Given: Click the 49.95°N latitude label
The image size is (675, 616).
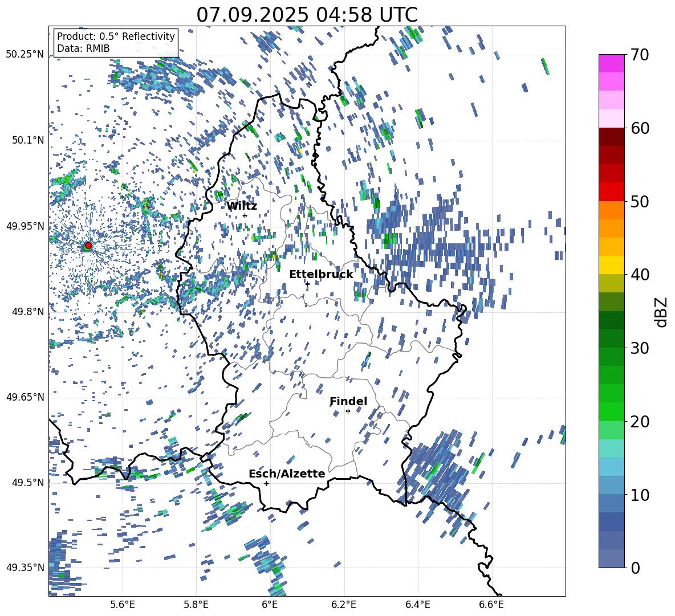Looking at the screenshot, I should 25,226.
